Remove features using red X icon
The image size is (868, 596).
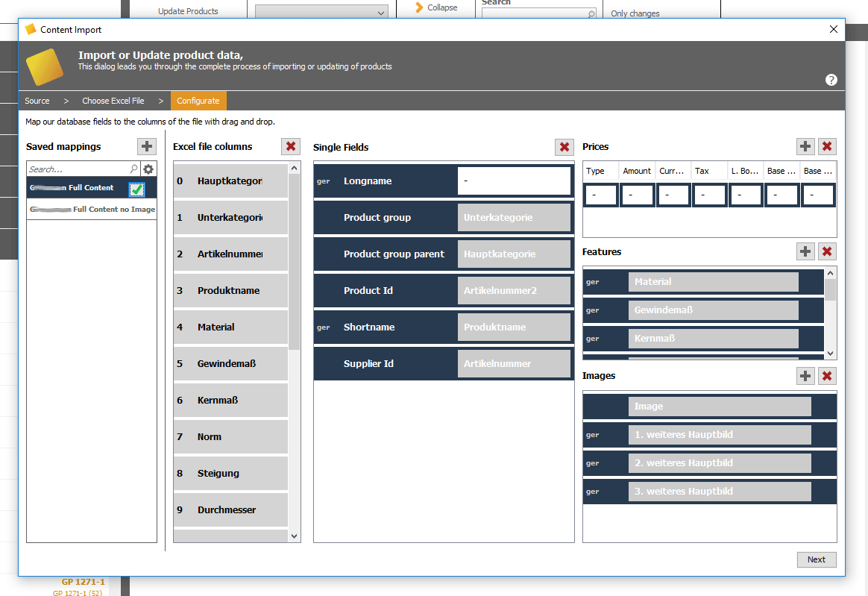tap(827, 251)
